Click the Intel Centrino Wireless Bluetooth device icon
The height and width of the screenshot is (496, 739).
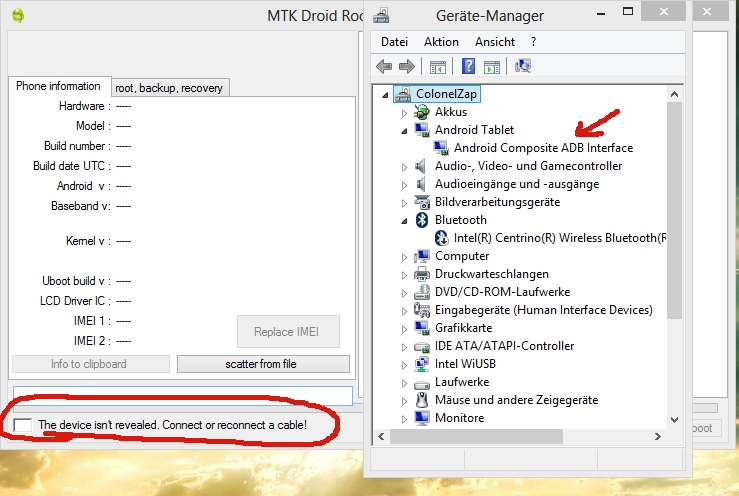441,238
